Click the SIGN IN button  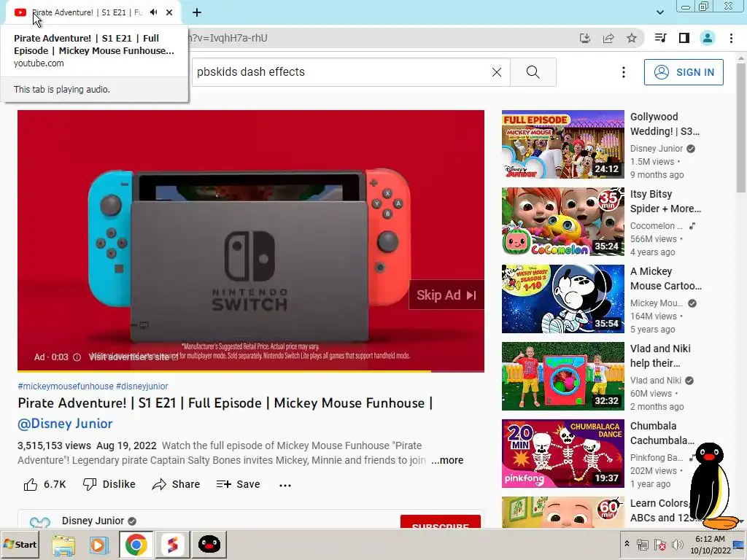point(684,72)
